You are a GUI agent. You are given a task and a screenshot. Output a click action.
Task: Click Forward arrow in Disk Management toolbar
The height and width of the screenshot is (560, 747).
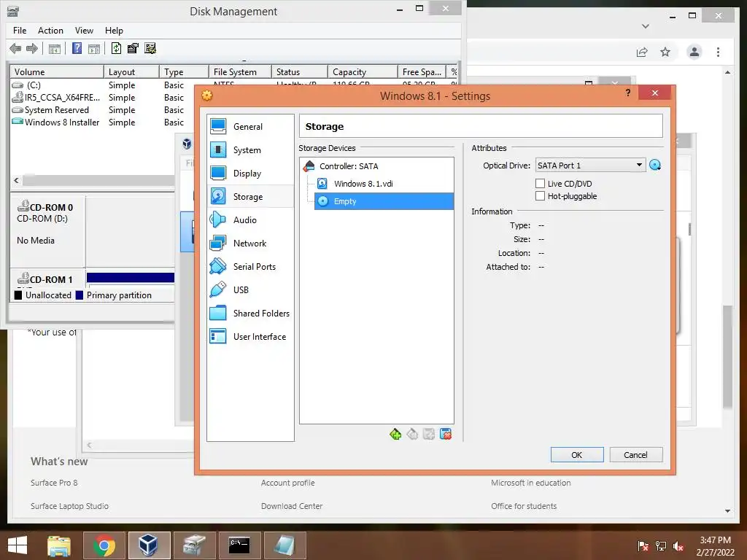(32, 48)
